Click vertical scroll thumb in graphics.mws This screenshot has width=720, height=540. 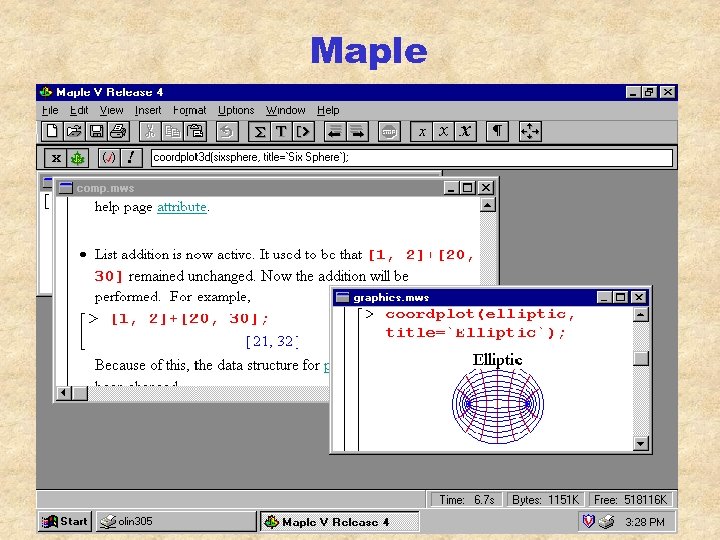(x=641, y=358)
